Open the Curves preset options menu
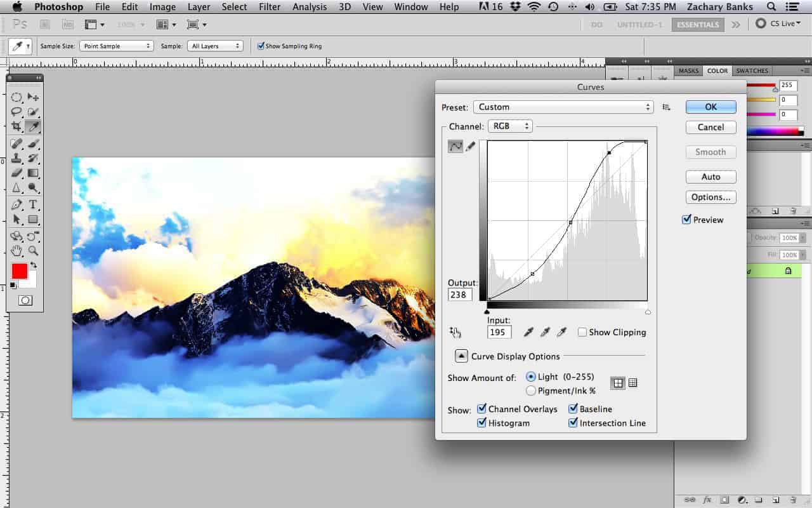This screenshot has width=812, height=508. click(x=666, y=107)
